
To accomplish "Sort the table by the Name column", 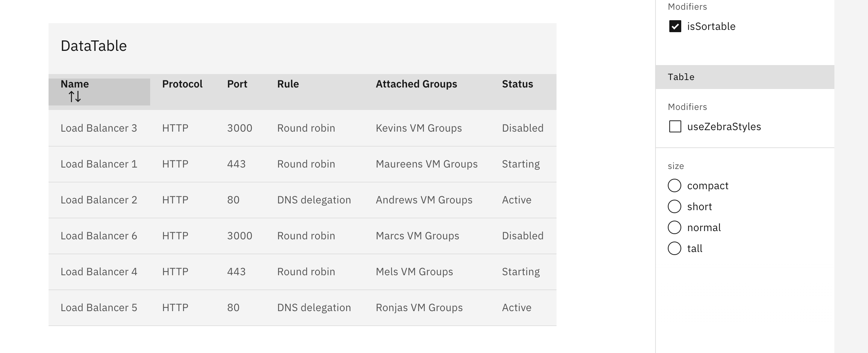I will click(x=75, y=84).
